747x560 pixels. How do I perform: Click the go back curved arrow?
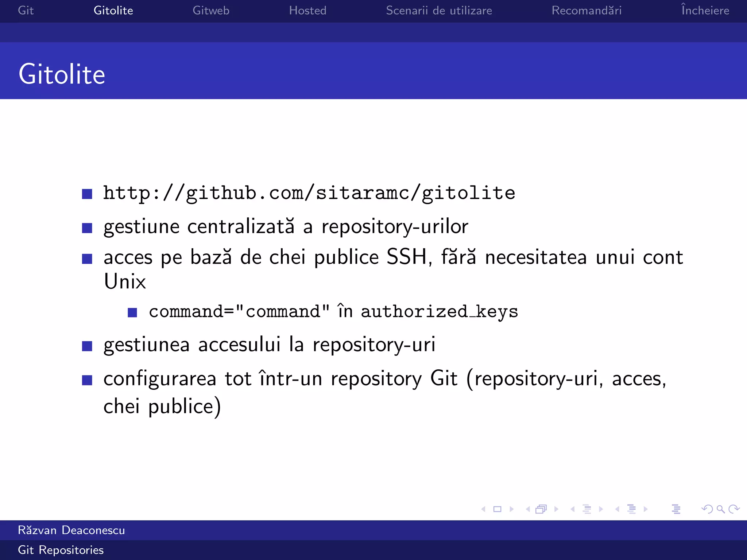point(707,509)
